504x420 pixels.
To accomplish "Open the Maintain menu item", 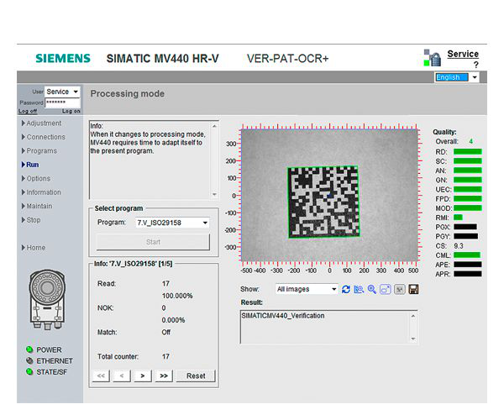I will coord(37,206).
